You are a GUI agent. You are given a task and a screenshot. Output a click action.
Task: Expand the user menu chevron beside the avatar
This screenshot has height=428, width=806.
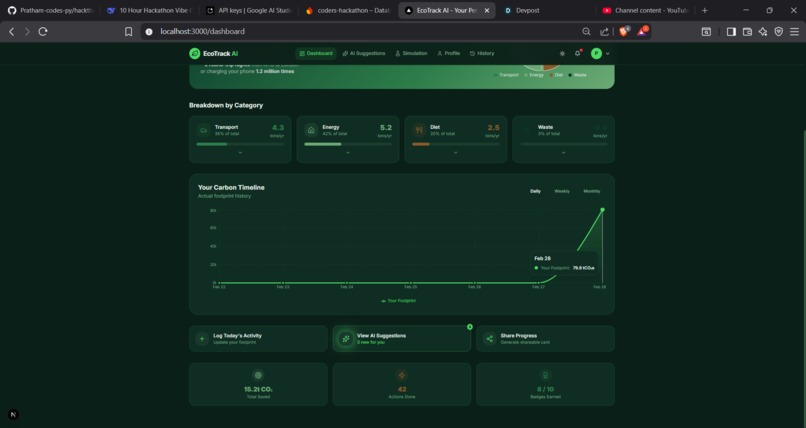tap(608, 53)
